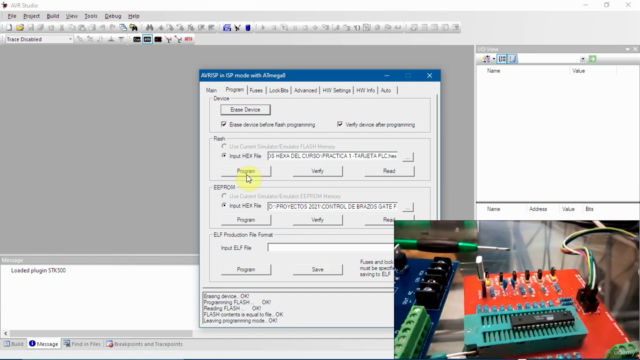This screenshot has height=360, width=640.
Task: Click the highlighted AVR chip icon
Action: [147, 39]
